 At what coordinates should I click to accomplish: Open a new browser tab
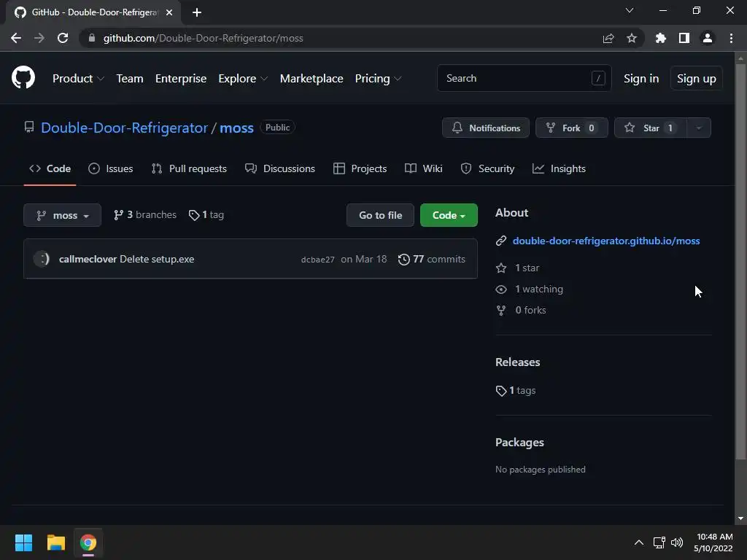click(197, 12)
